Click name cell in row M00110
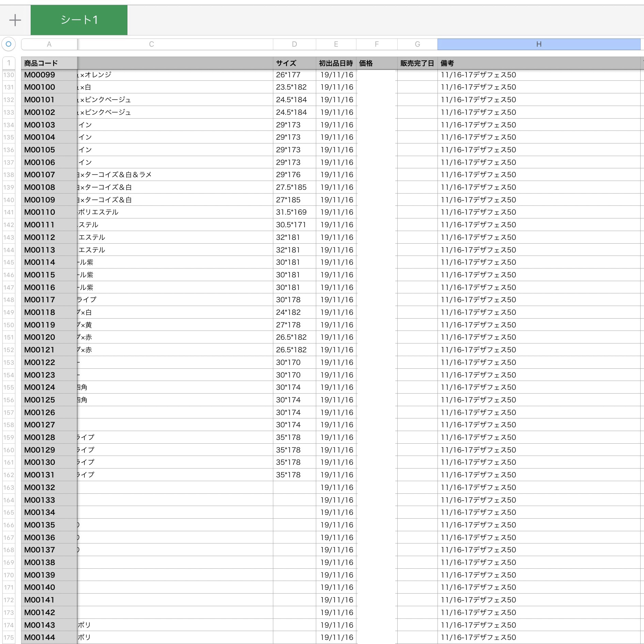Screen dimensions: 644x644 point(175,212)
